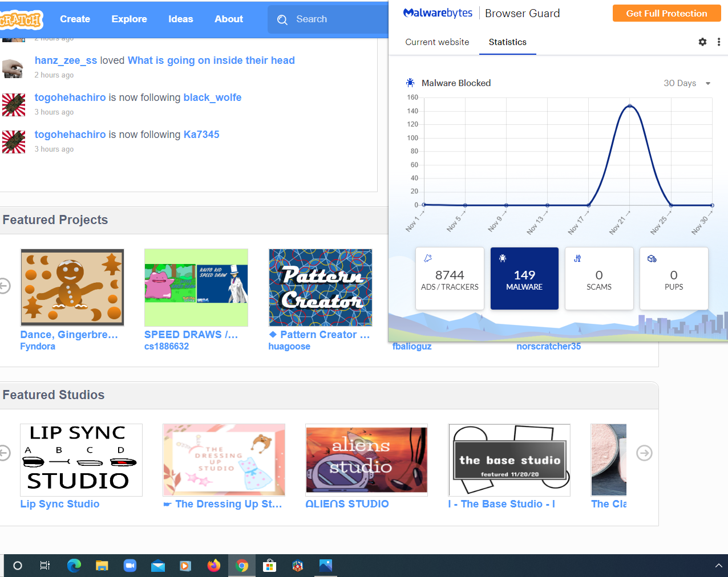This screenshot has height=577, width=728.
Task: Switch to the Current website tab
Action: (437, 42)
